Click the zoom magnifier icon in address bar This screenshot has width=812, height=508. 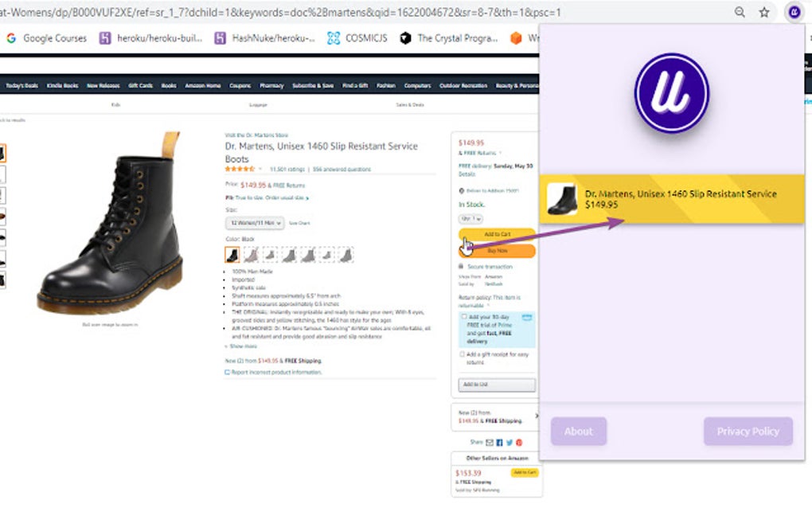point(740,12)
